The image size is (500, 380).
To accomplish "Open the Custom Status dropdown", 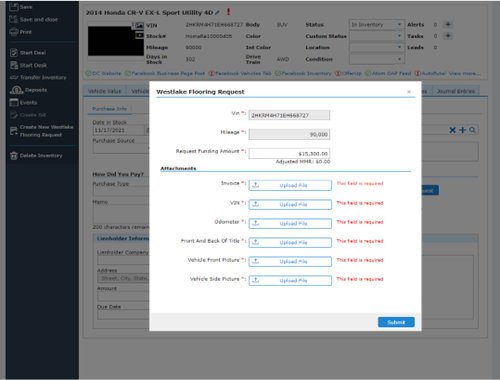I will [377, 36].
